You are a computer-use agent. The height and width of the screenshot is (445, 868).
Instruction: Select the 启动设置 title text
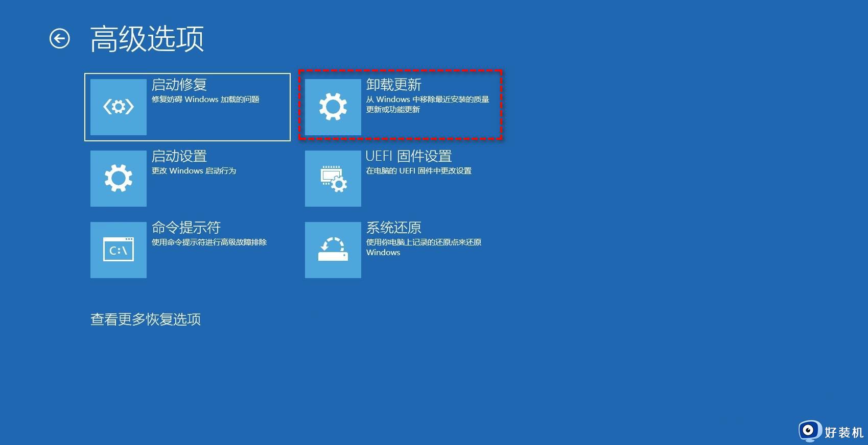[x=179, y=156]
